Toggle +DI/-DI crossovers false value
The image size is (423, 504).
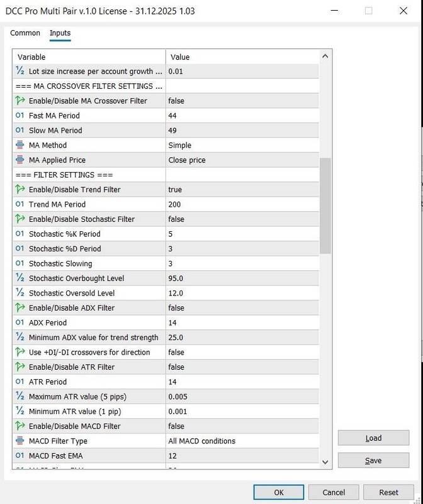pyautogui.click(x=242, y=352)
